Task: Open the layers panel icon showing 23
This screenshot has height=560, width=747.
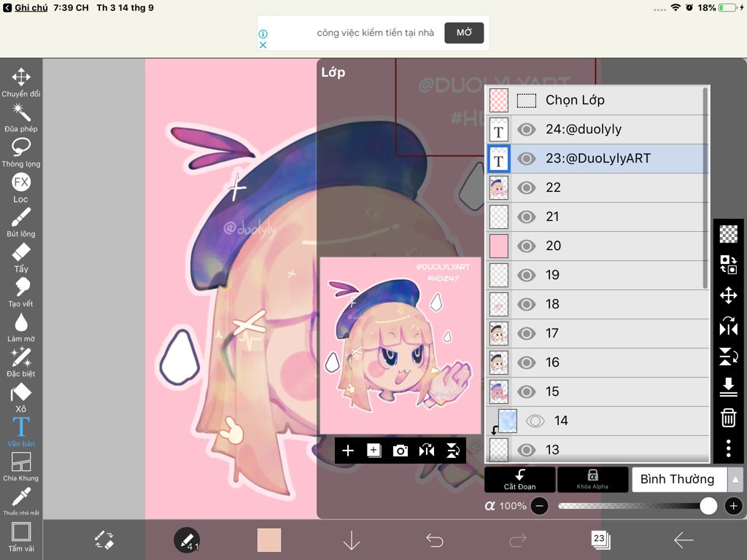Action: [600, 540]
